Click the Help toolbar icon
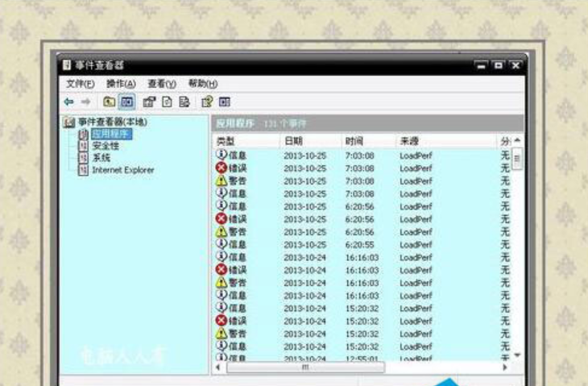588x386 pixels. (206, 102)
